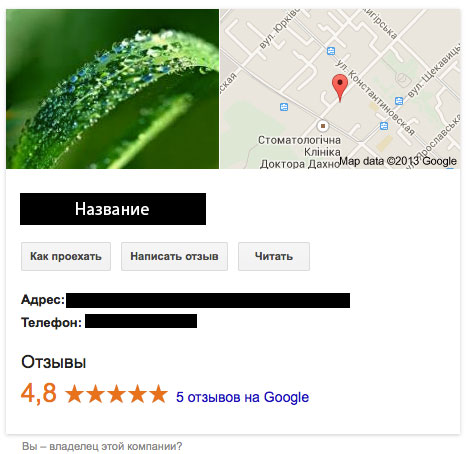
Task: Click blue business icon at start of ул. Константиновская
Action: point(331,51)
